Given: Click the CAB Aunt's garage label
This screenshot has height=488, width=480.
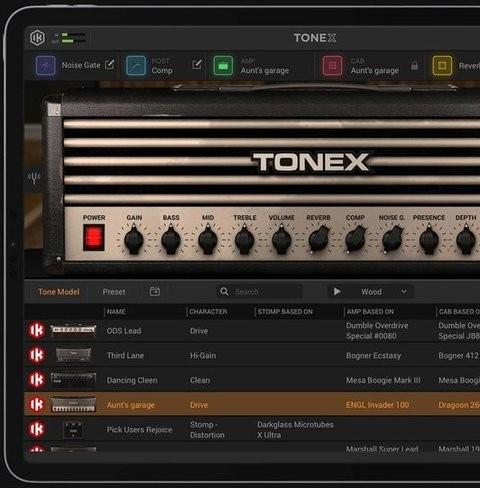Looking at the screenshot, I should click(x=375, y=71).
